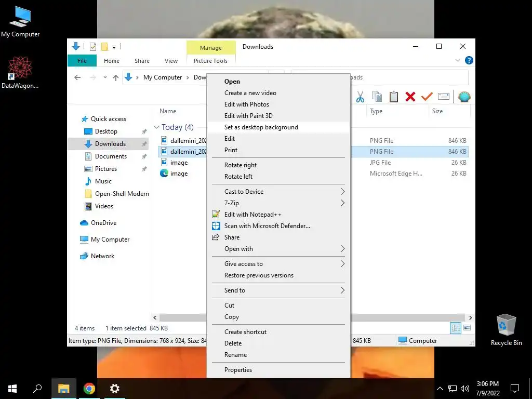Click the Copy pages toolbar icon
The width and height of the screenshot is (532, 399).
[377, 97]
